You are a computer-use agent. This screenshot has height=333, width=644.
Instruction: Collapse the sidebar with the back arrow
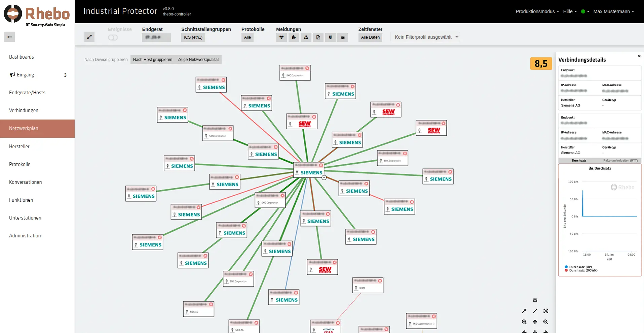click(x=10, y=37)
